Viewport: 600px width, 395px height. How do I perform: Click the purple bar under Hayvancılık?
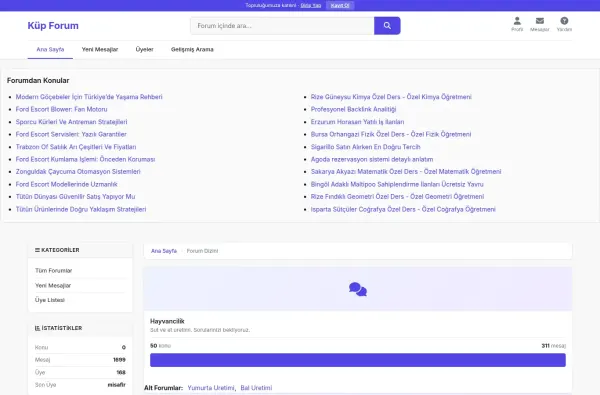pos(358,360)
